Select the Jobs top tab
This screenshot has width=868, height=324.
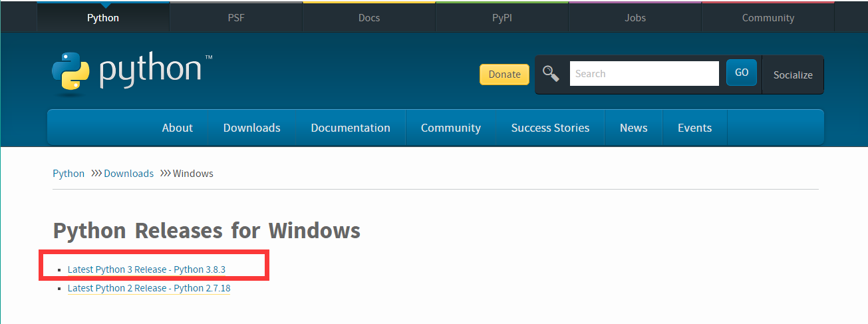click(x=635, y=18)
